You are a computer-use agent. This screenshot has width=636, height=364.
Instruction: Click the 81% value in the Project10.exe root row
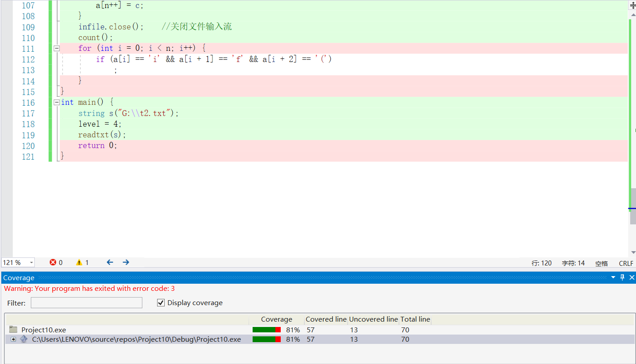tap(293, 330)
